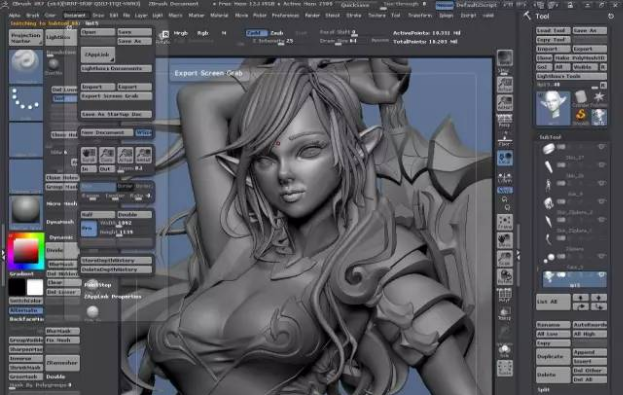Click the Scroll document icon
This screenshot has height=395, width=623.
click(x=89, y=155)
